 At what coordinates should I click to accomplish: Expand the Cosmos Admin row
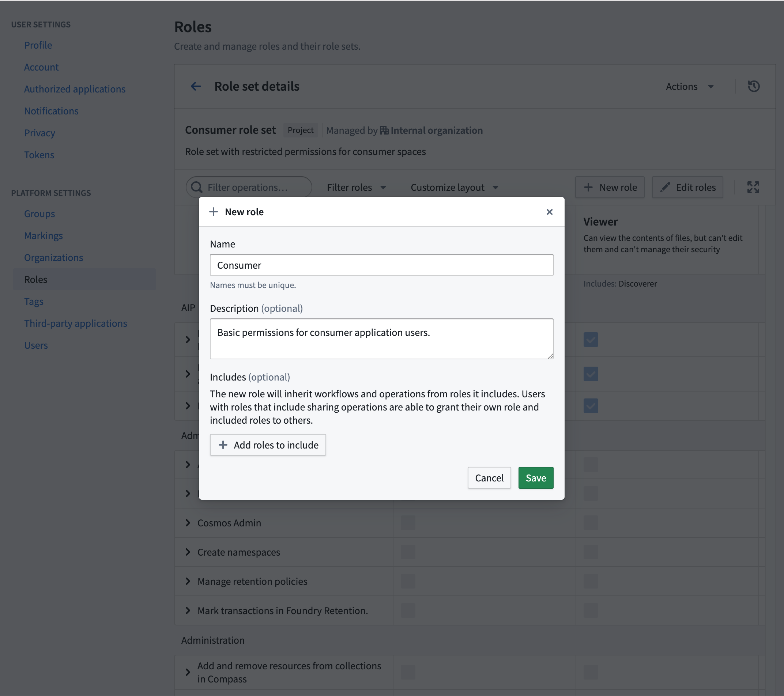click(188, 523)
